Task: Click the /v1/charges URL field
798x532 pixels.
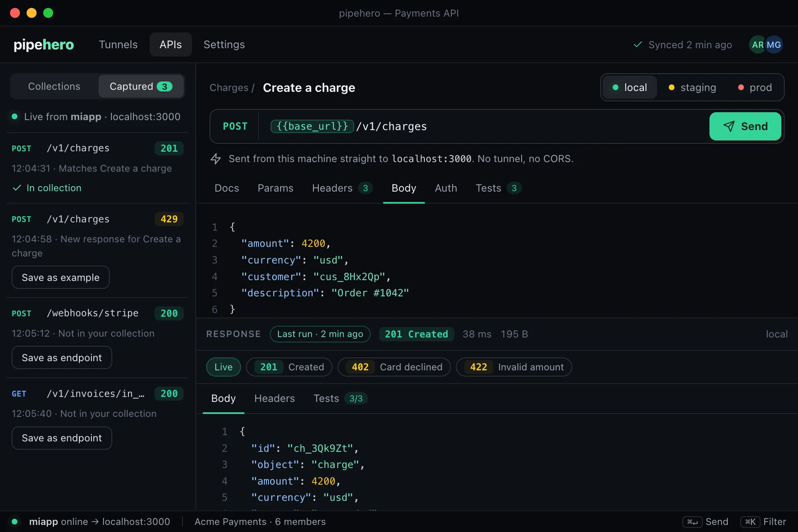Action: pyautogui.click(x=484, y=126)
